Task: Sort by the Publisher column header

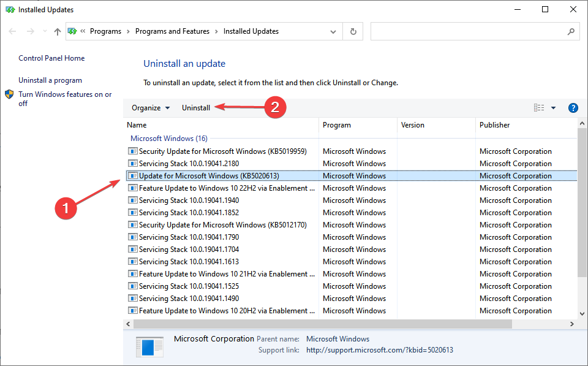Action: (494, 125)
